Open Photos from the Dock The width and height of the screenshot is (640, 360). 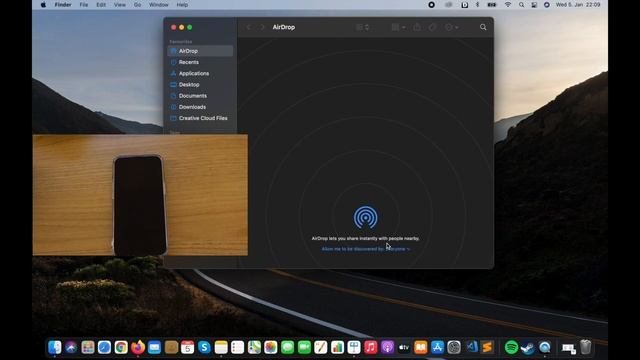[x=271, y=347]
